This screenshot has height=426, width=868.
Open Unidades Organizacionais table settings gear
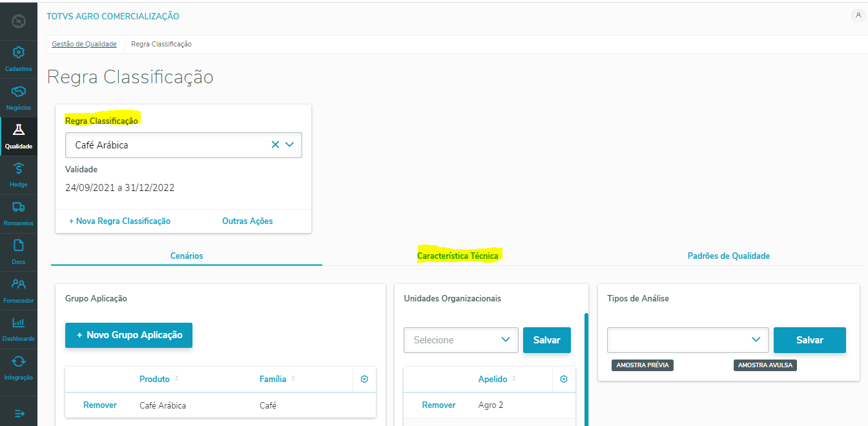(564, 379)
